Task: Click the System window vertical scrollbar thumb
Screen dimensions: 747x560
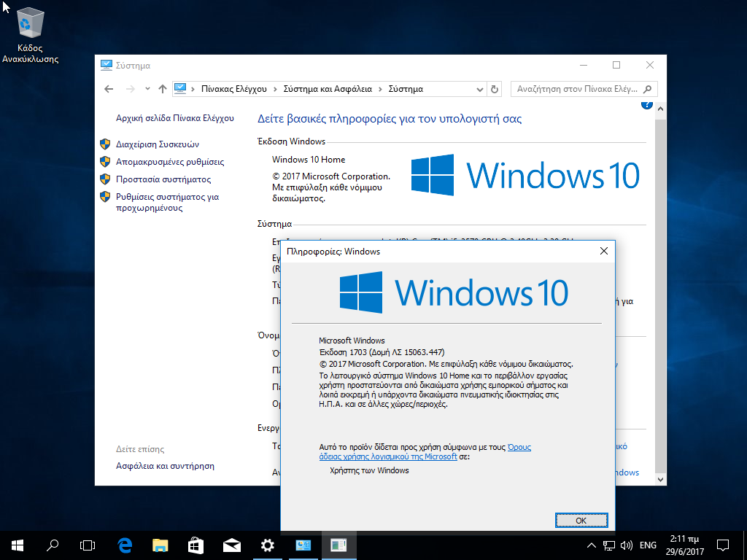Action: coord(660,295)
